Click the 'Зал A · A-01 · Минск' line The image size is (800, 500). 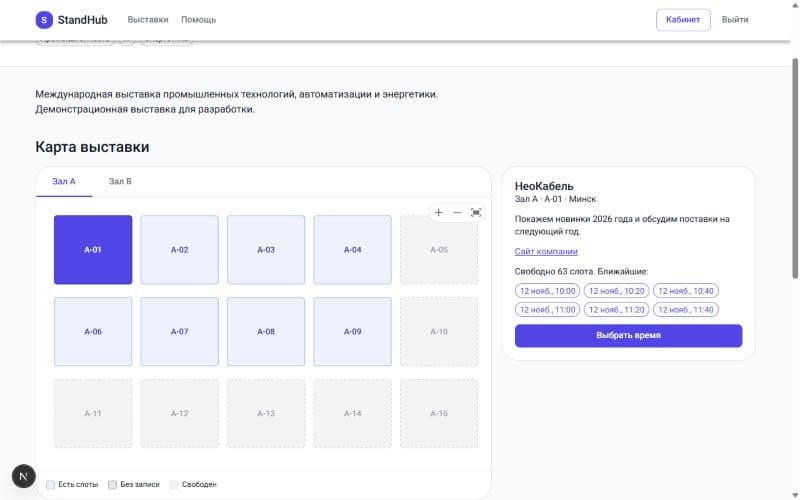click(x=555, y=199)
